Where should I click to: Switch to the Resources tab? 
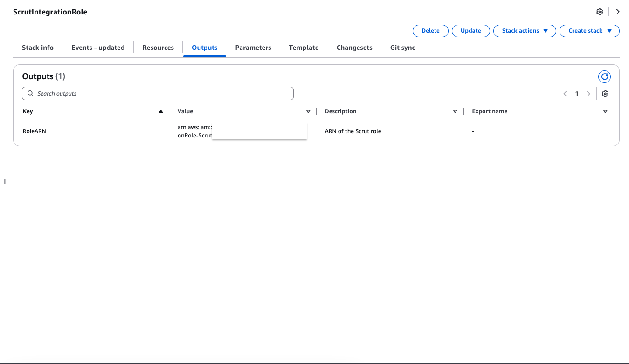tap(158, 48)
